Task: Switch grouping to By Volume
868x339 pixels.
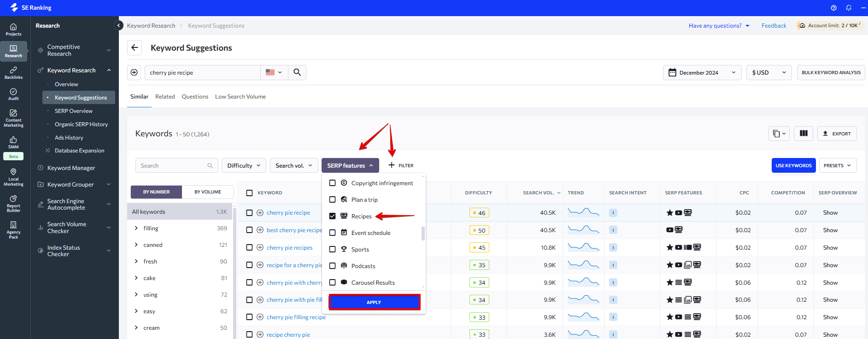Action: coord(208,192)
